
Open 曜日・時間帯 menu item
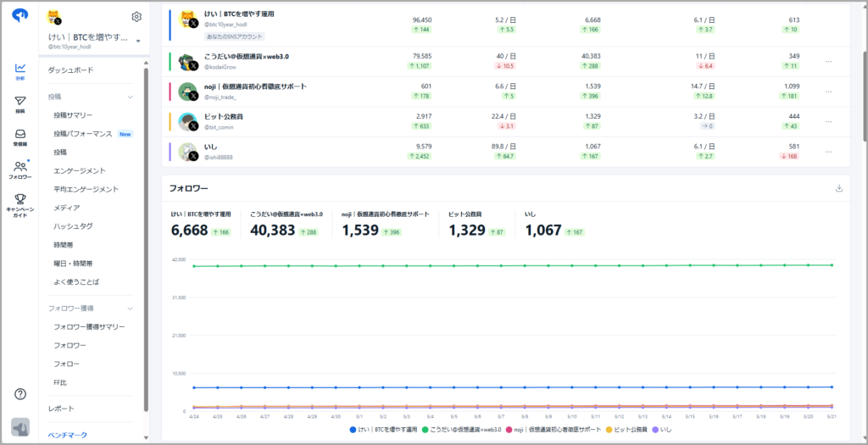(73, 264)
